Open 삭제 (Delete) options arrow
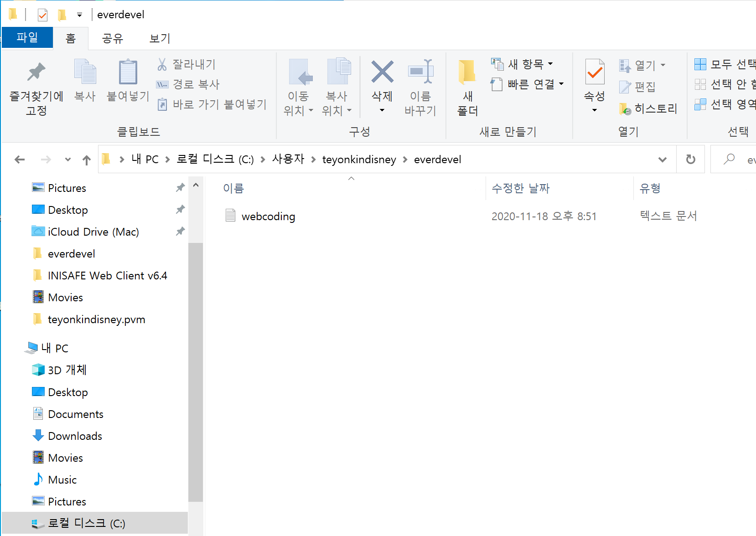 (x=382, y=110)
